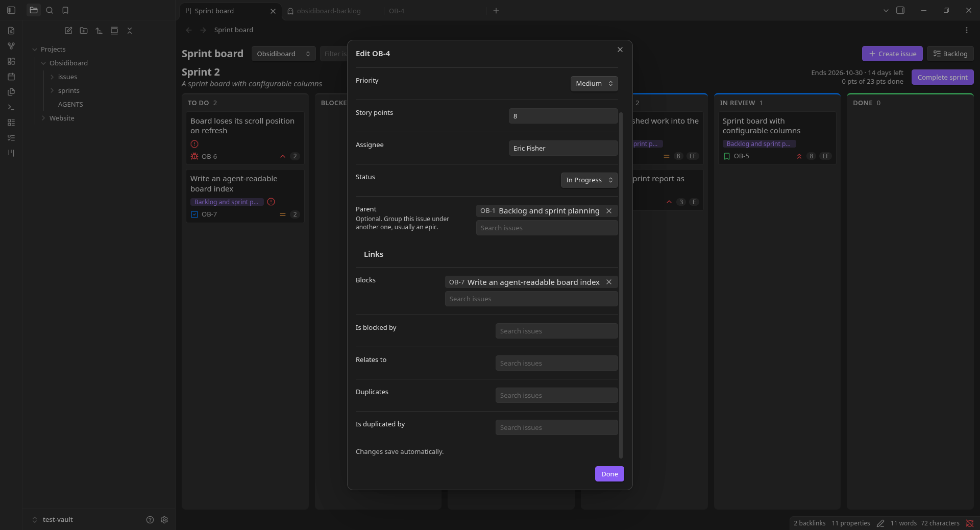This screenshot has width=980, height=530.
Task: Click the Complete sprint button
Action: tap(943, 77)
